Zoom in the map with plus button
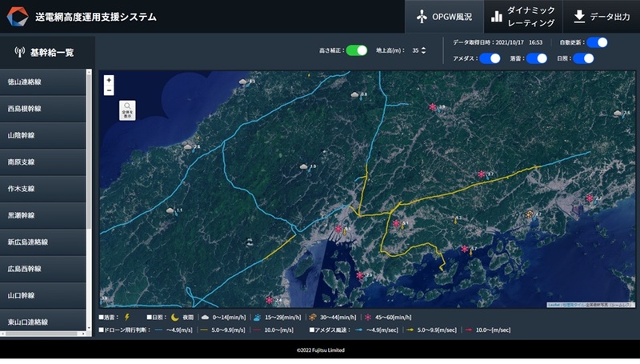 [109, 80]
